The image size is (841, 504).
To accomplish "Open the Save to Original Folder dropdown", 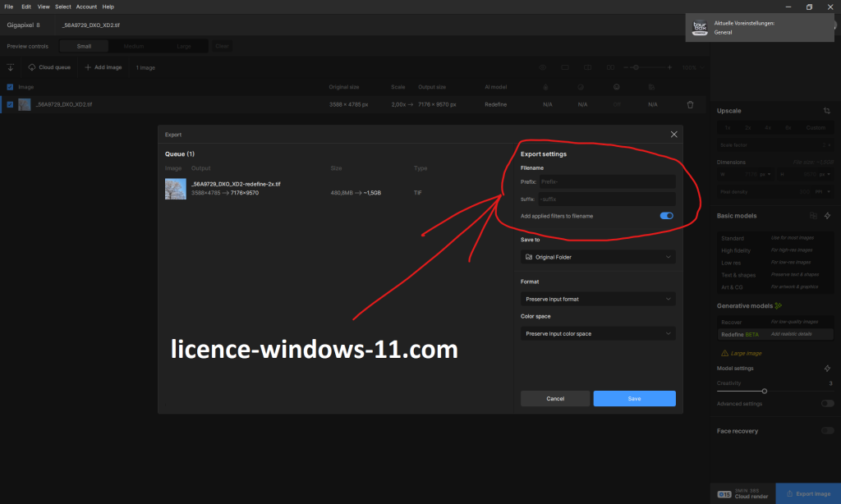I will 598,257.
